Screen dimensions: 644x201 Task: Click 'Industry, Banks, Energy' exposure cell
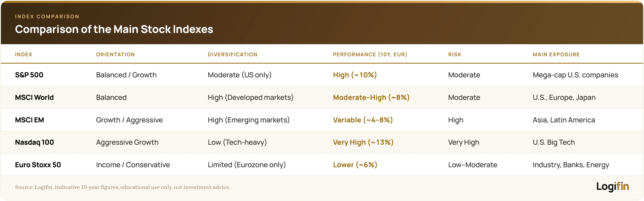pyautogui.click(x=571, y=165)
